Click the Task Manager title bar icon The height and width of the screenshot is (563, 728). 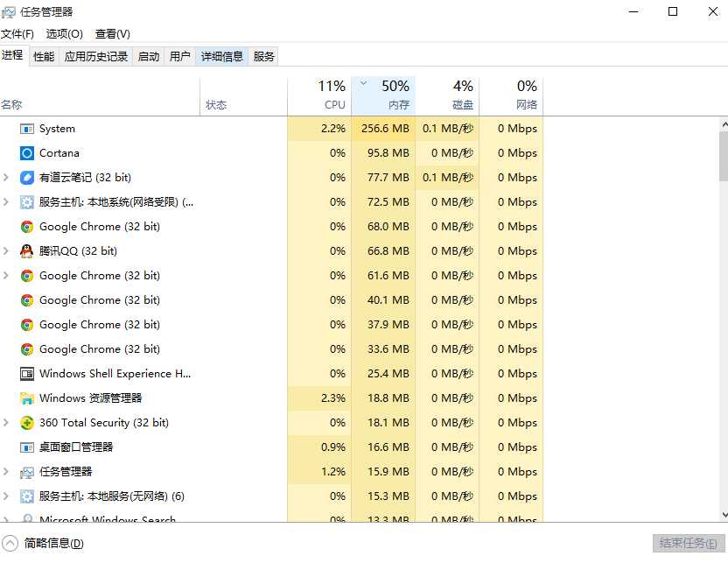coord(9,12)
